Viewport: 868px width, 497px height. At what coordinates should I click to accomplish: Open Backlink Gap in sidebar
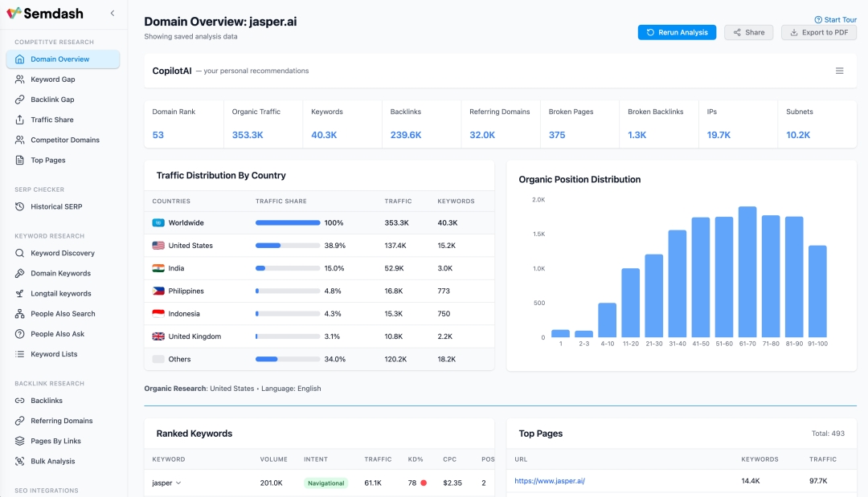tap(63, 100)
